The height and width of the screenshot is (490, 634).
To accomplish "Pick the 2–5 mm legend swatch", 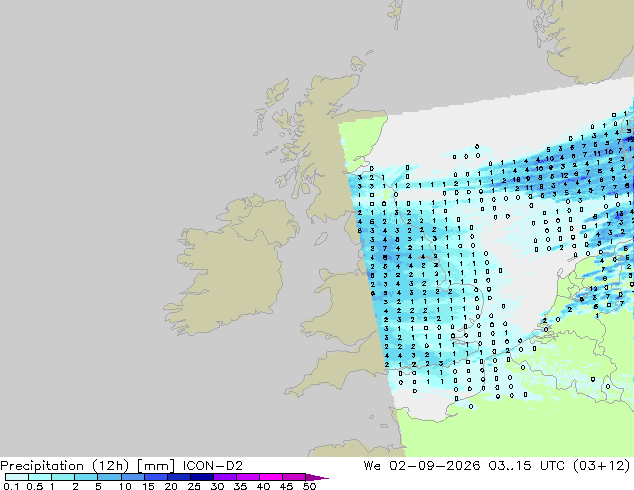I will coord(86,477).
